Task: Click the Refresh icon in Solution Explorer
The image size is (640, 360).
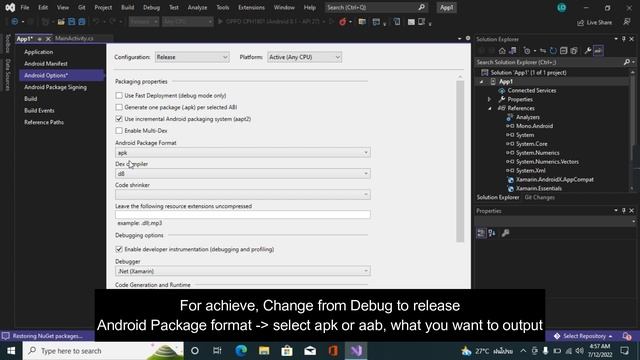Action: 553,51
